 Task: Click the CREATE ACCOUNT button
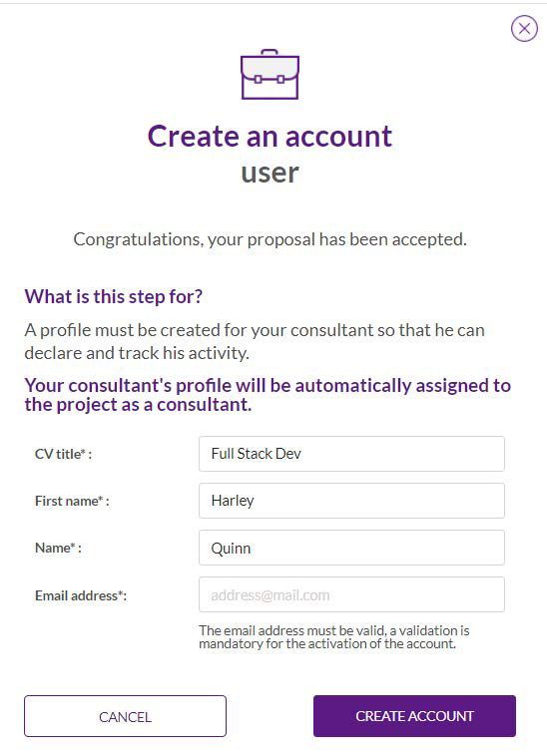(x=414, y=716)
